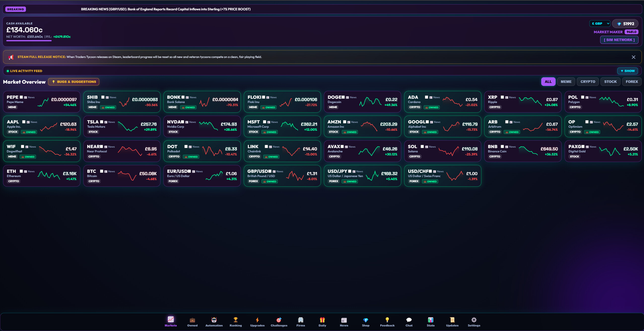644x331 pixels.
Task: Click the POL price £0.31
Action: click(x=632, y=100)
